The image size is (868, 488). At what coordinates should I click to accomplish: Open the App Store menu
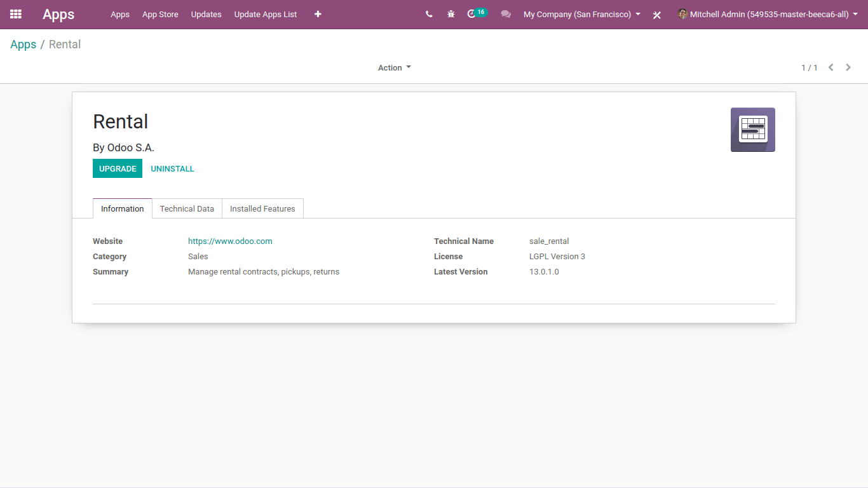coord(160,14)
